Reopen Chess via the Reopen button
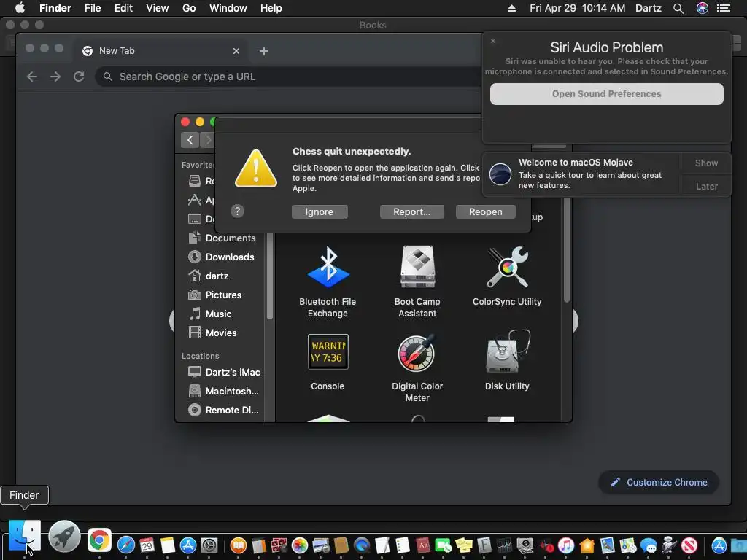 point(485,212)
